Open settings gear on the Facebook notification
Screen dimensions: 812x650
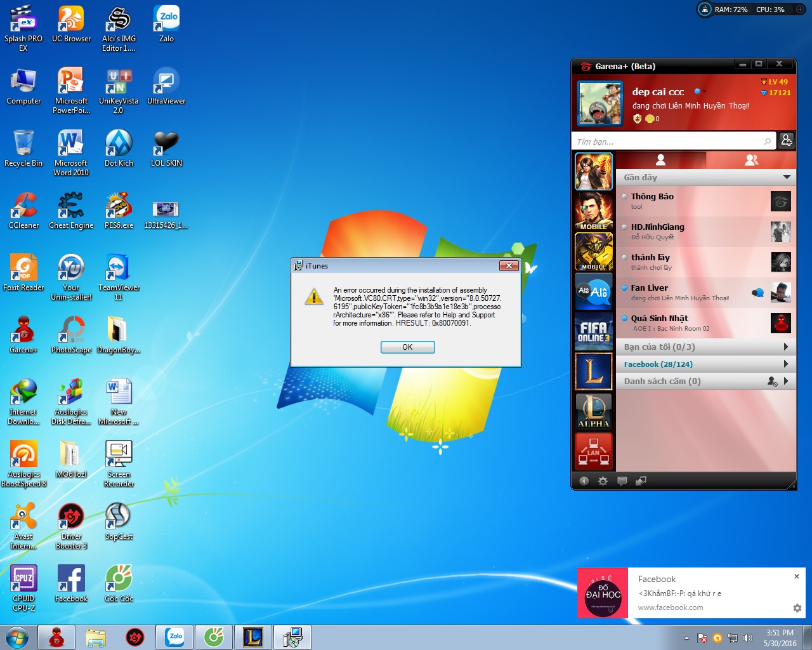[797, 608]
